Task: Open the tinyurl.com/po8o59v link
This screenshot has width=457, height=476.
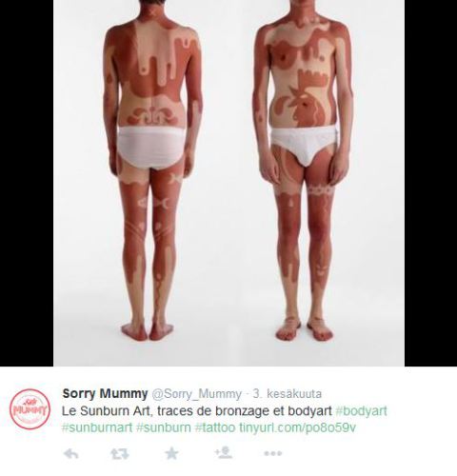Action: 297,427
